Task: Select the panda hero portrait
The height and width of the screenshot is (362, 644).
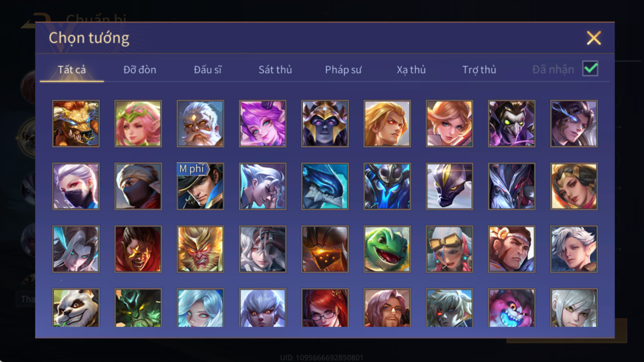Action: pos(76,308)
